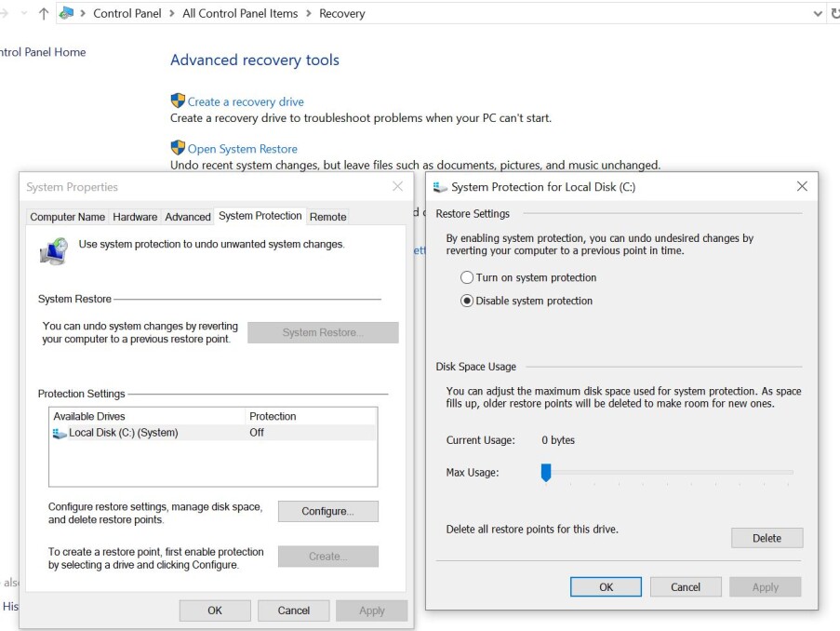Click the Control Panel icon in the address bar
The height and width of the screenshot is (631, 840).
click(x=66, y=13)
